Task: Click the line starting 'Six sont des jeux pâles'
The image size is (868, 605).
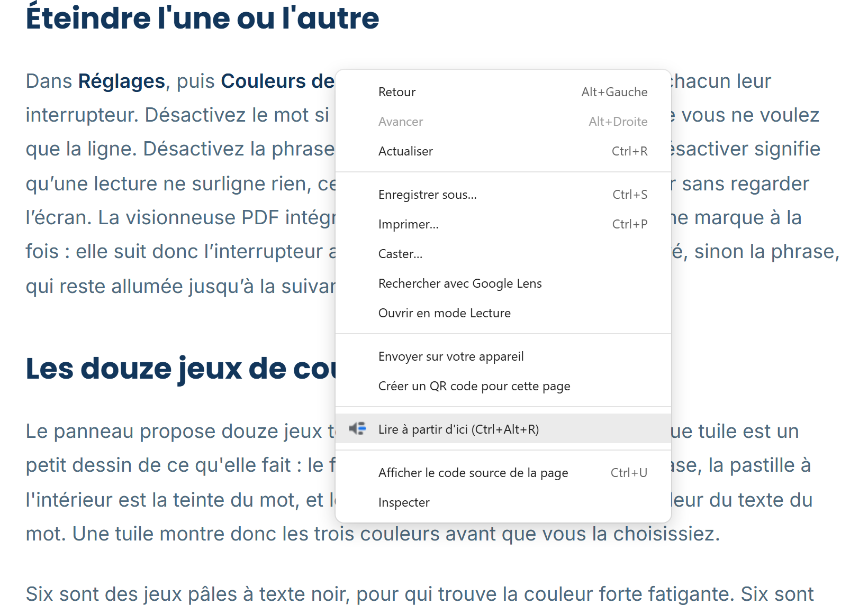Action: click(x=420, y=594)
